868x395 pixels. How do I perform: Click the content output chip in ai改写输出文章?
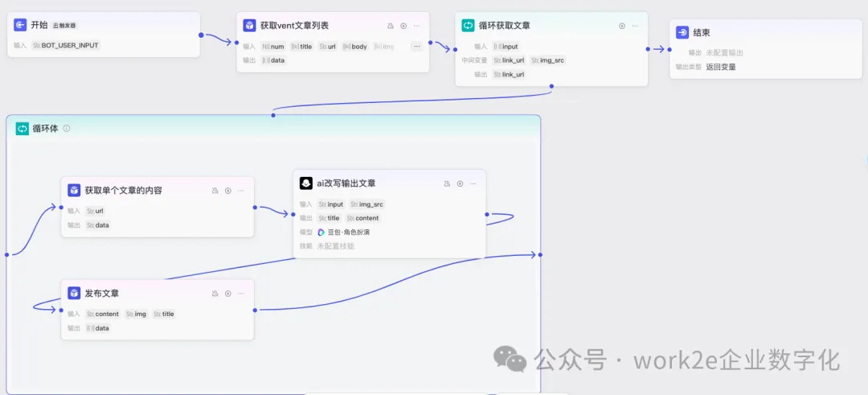pyautogui.click(x=362, y=218)
